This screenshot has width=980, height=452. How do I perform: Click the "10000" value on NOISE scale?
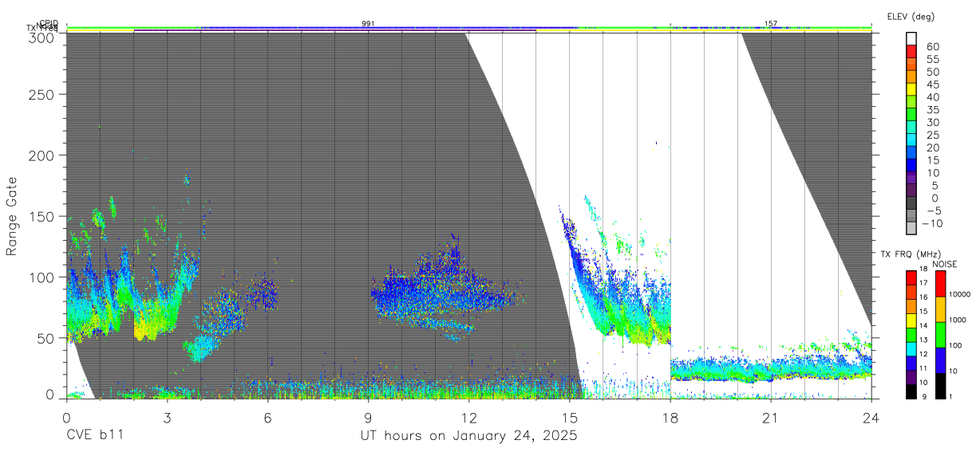pyautogui.click(x=959, y=295)
